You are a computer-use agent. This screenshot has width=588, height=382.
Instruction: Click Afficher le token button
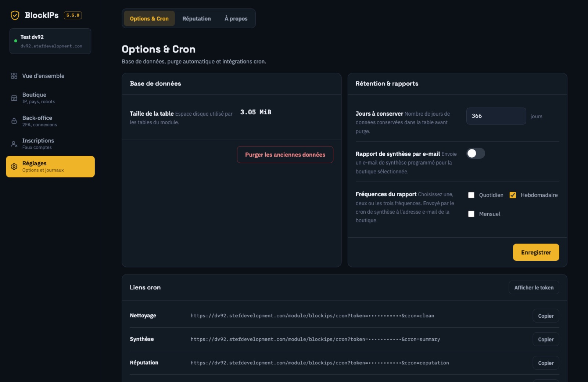click(x=534, y=288)
